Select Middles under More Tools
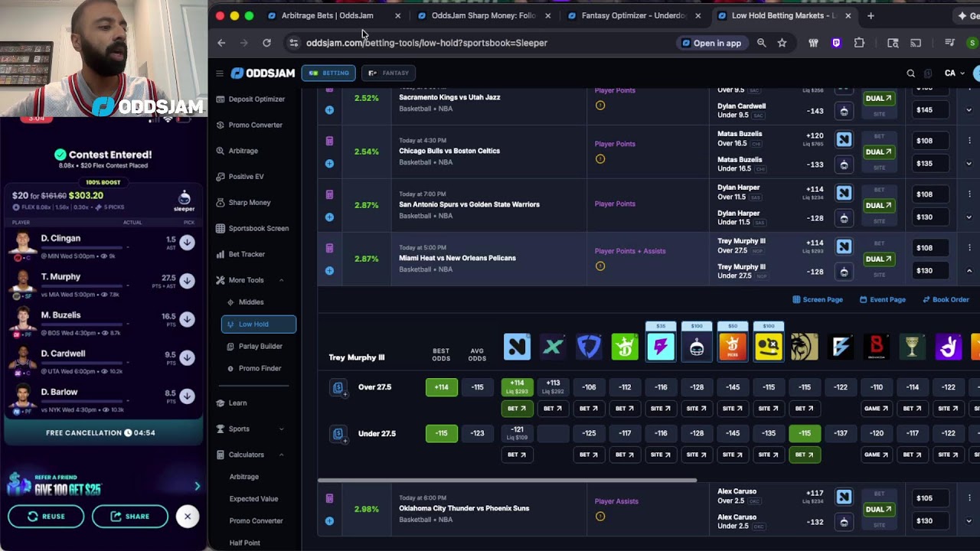Image resolution: width=980 pixels, height=551 pixels. pyautogui.click(x=251, y=302)
